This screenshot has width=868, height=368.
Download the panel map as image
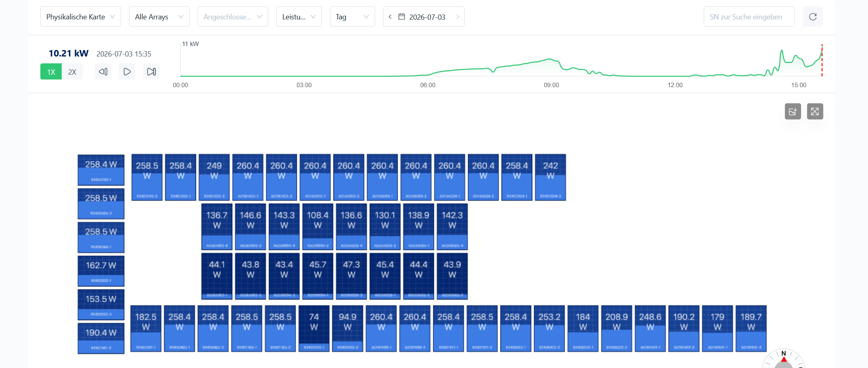pos(793,111)
